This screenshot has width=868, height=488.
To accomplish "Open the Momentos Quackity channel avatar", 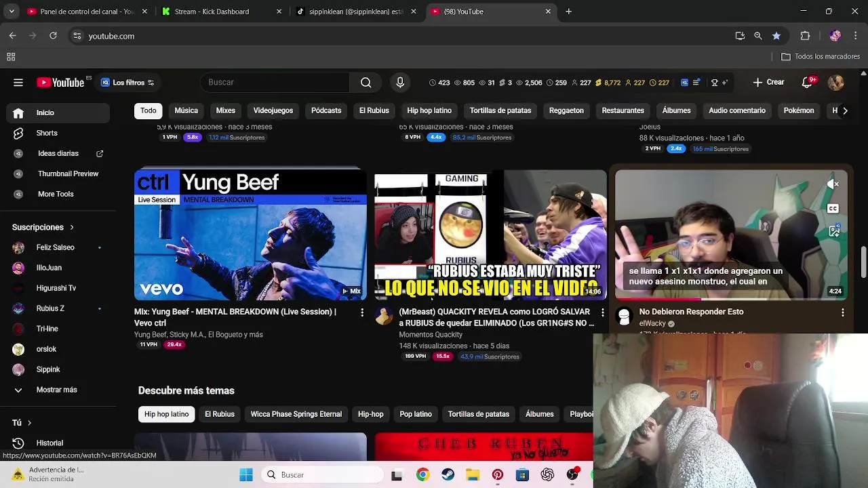I will 384,316.
